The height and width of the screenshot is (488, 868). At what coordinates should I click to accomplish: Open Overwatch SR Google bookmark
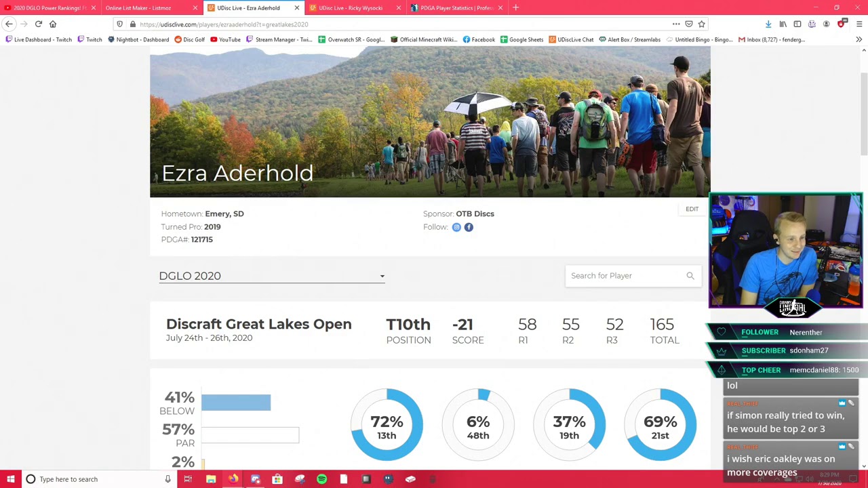point(351,39)
